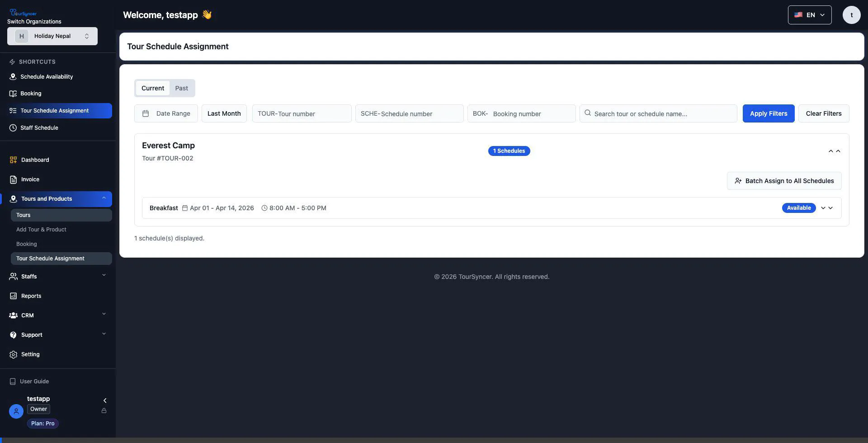
Task: Click the calendar icon in Date Range
Action: (x=146, y=113)
